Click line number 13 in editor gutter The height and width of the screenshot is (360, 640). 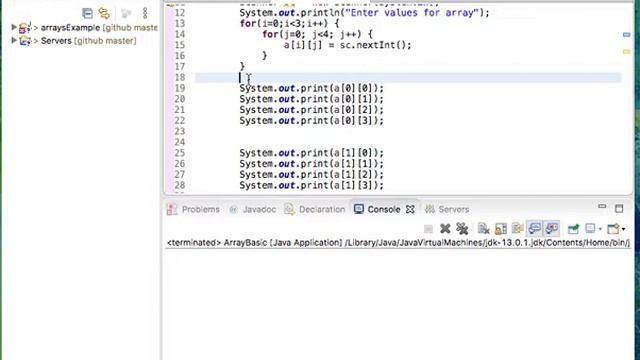tap(180, 23)
